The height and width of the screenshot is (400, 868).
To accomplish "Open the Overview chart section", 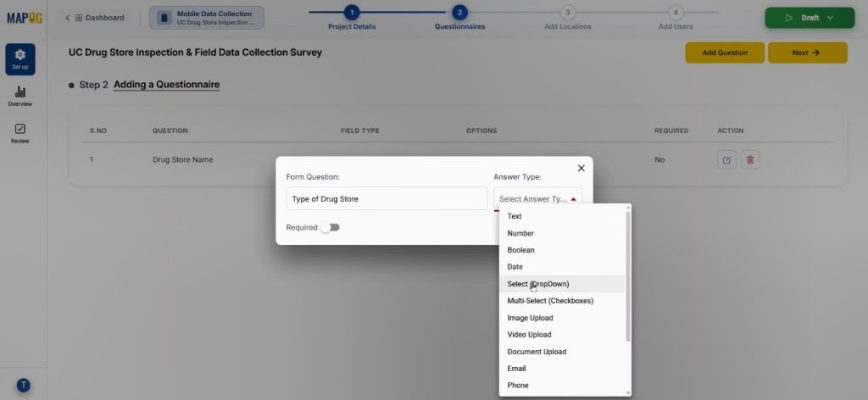I will point(20,97).
